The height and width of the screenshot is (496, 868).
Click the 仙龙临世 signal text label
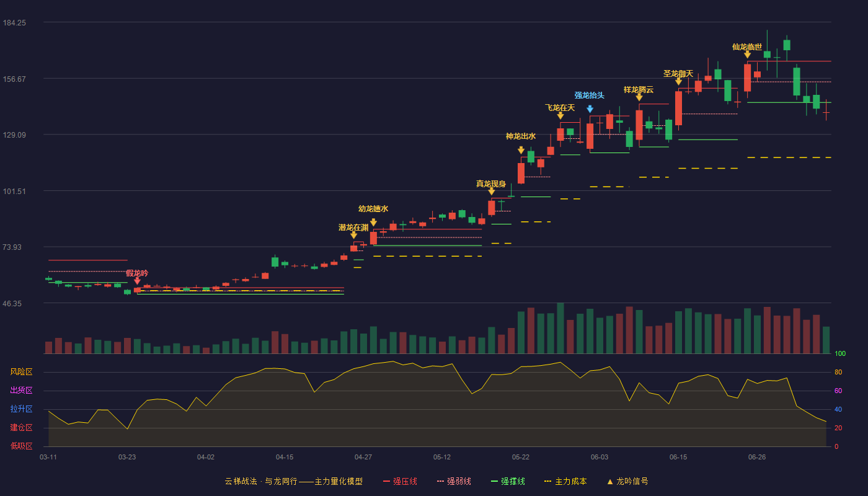(747, 47)
